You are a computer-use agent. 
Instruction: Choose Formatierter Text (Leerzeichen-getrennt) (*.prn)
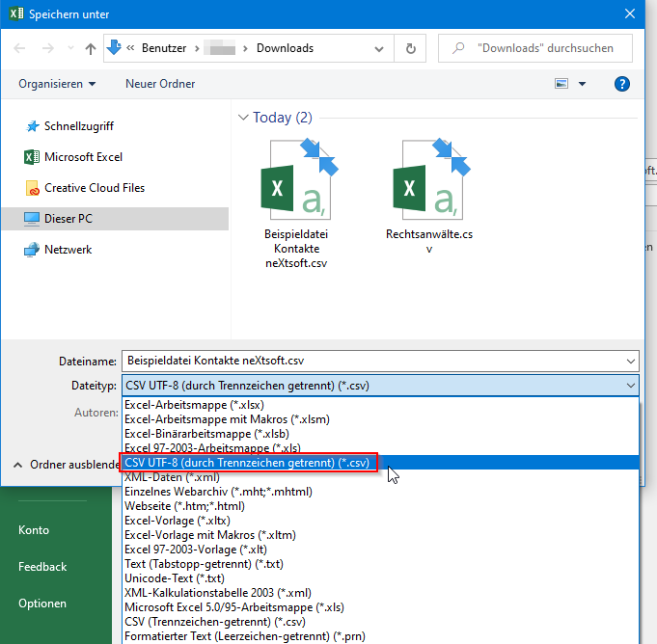380,636
